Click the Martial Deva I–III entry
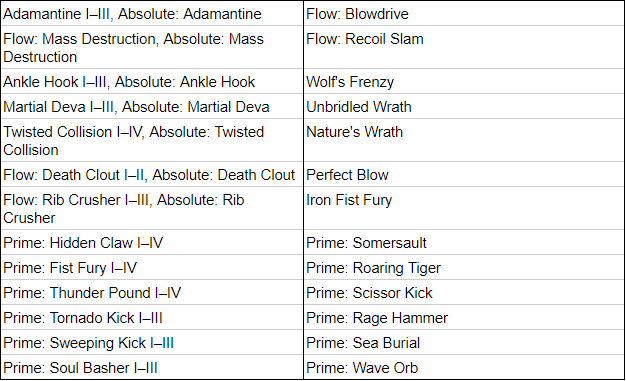The width and height of the screenshot is (626, 381). pos(152,107)
